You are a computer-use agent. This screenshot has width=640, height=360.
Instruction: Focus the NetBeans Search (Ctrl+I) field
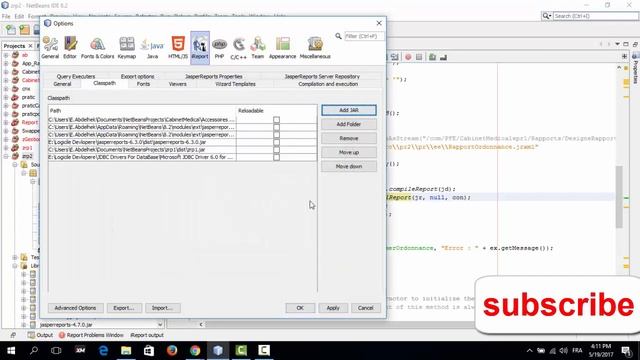(x=596, y=16)
